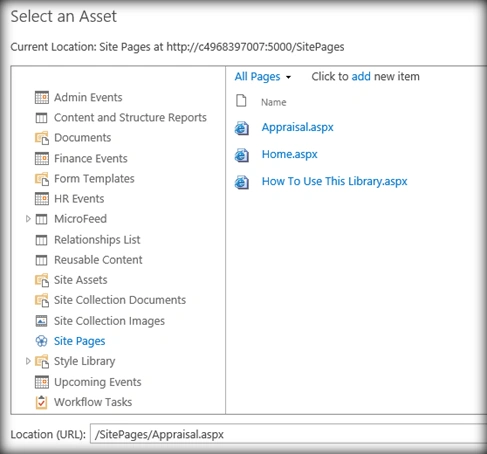The width and height of the screenshot is (487, 454).
Task: Click the add new item link
Action: [361, 76]
